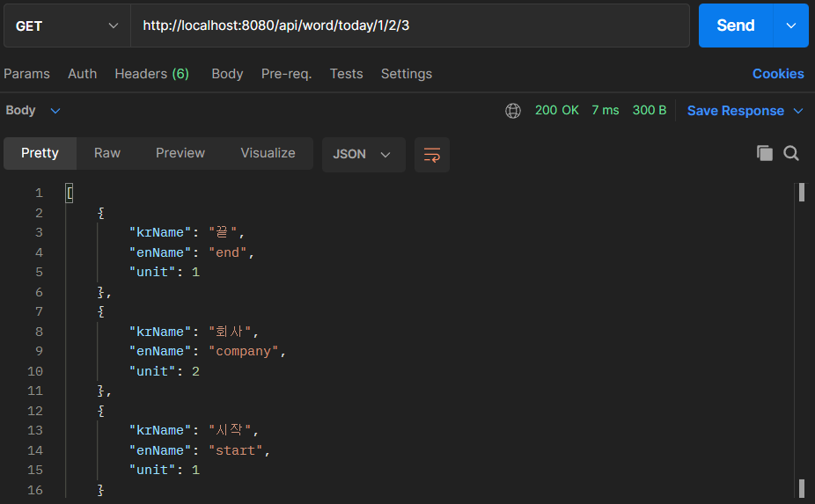Image resolution: width=815 pixels, height=504 pixels.
Task: Switch to the Params tab
Action: coord(26,74)
